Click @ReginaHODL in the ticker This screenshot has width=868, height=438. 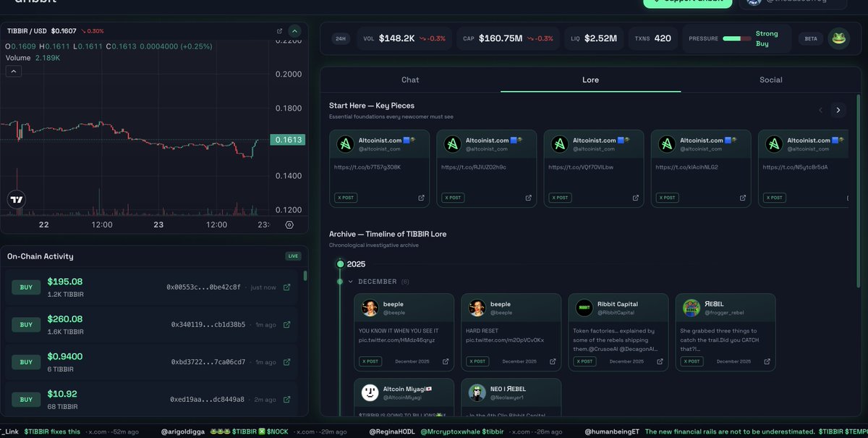click(391, 432)
